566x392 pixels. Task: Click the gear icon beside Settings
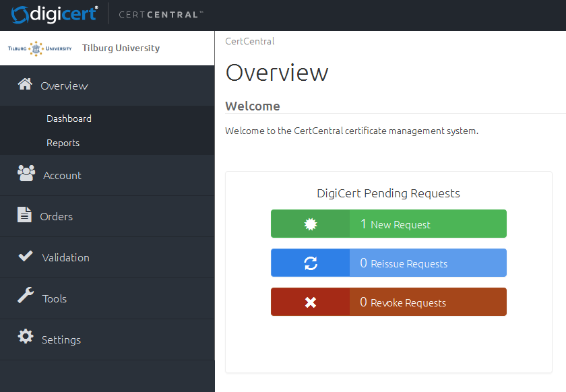26,337
